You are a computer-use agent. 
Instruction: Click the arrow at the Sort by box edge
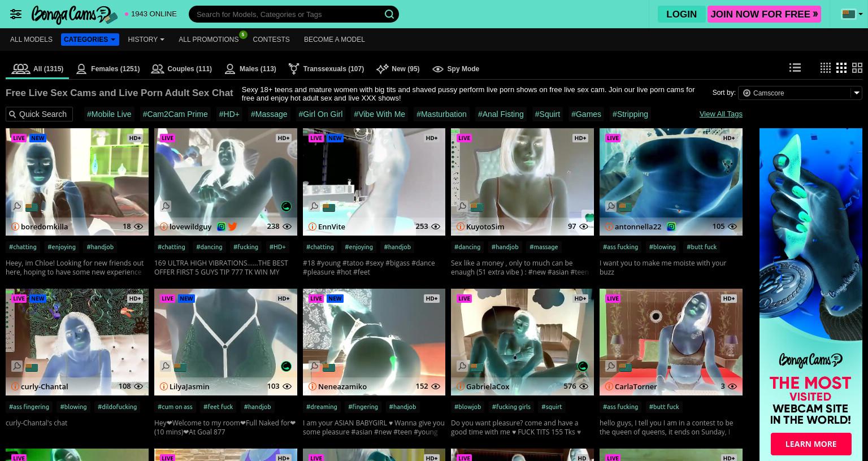click(x=857, y=93)
